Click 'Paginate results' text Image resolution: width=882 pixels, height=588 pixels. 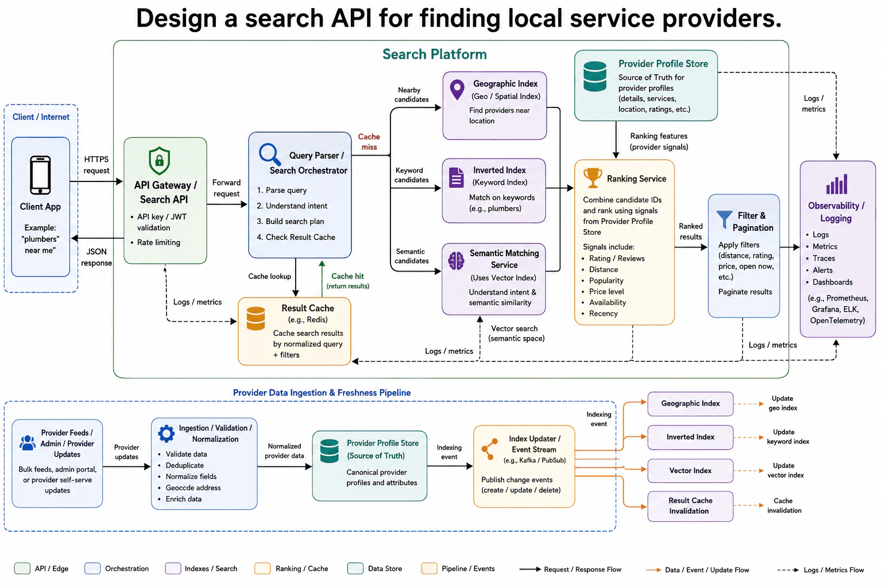pos(745,292)
